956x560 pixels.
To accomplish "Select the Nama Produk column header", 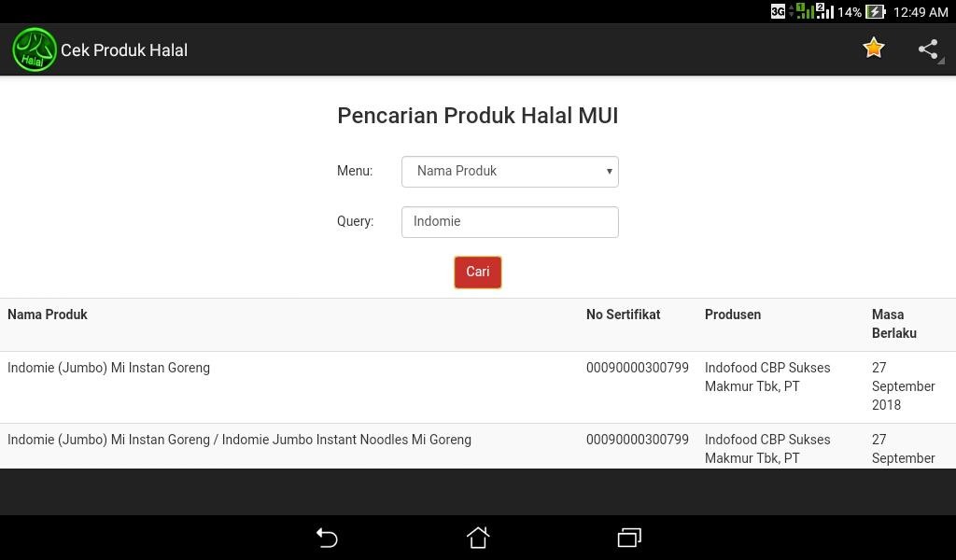I will pos(48,315).
